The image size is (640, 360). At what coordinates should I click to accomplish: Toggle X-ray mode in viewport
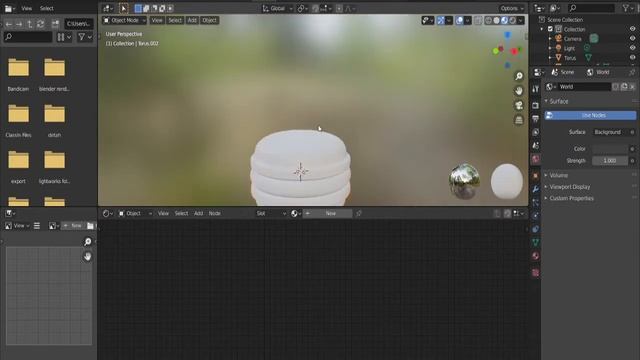(478, 20)
